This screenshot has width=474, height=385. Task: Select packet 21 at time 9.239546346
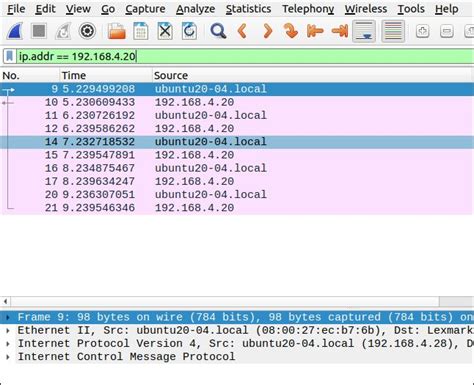click(237, 208)
